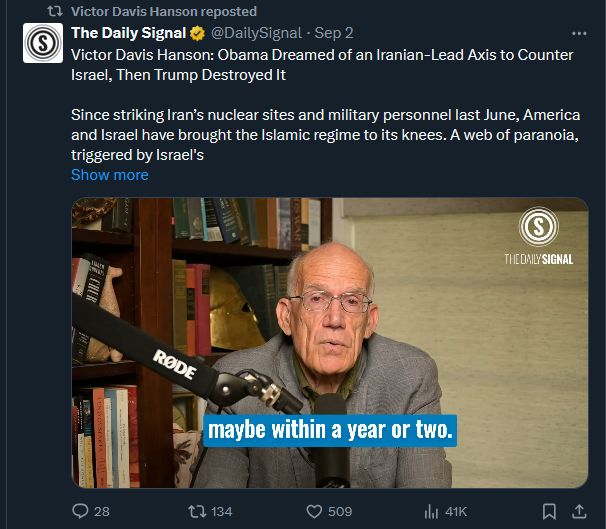This screenshot has height=529, width=606.
Task: Click the 509 likes count
Action: point(340,511)
